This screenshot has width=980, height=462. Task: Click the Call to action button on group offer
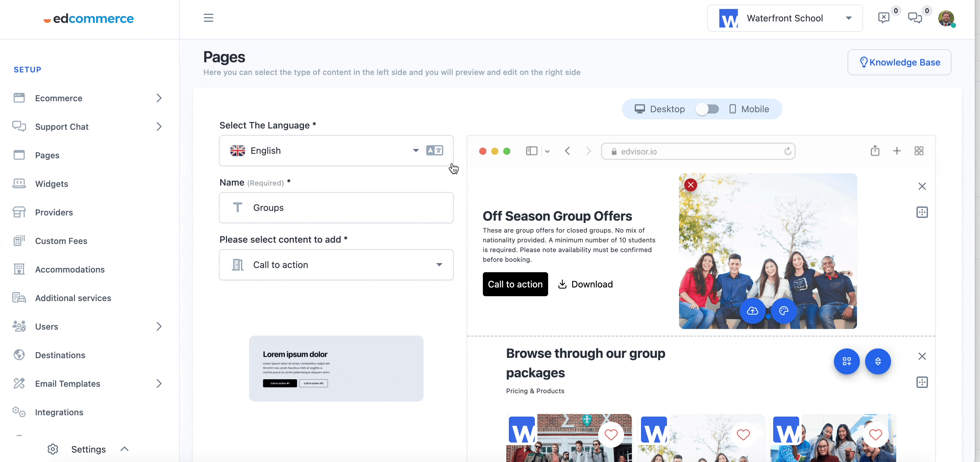coord(516,284)
